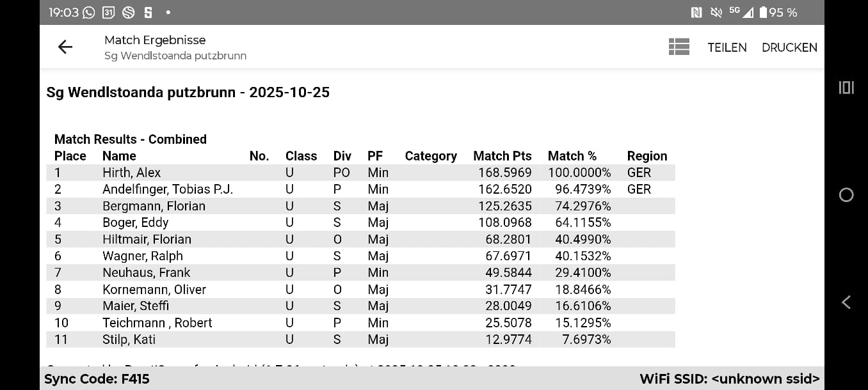
Task: Click the Match % column header
Action: 572,156
